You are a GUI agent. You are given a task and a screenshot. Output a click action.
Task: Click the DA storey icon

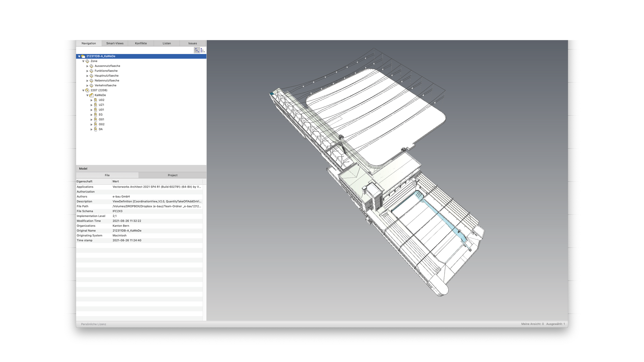tap(95, 129)
